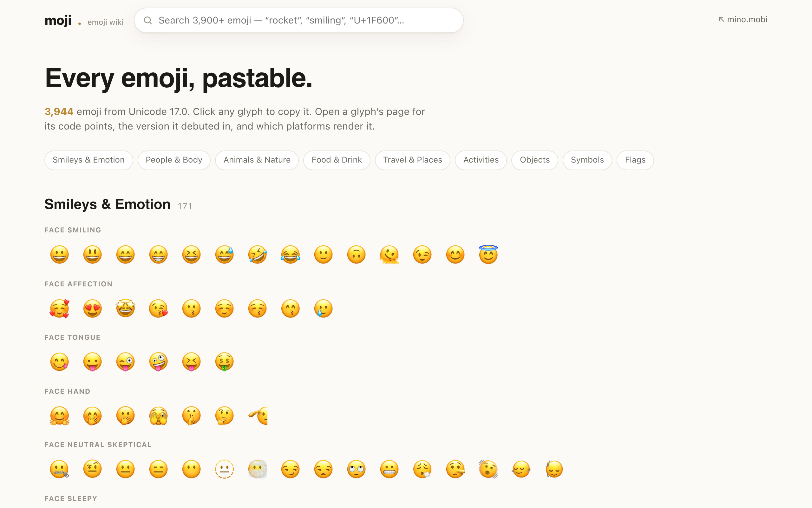
Task: Click the winking face emoji
Action: [x=422, y=254]
